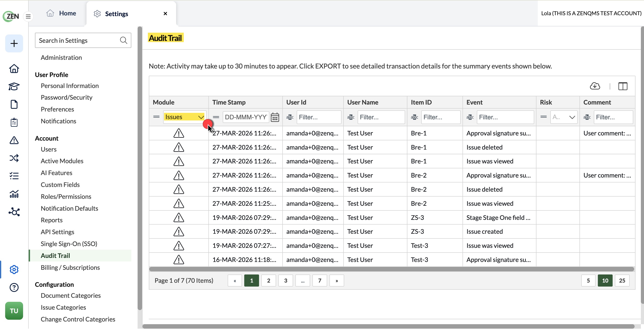
Task: Open the Training graduation-cap module
Action: [14, 86]
